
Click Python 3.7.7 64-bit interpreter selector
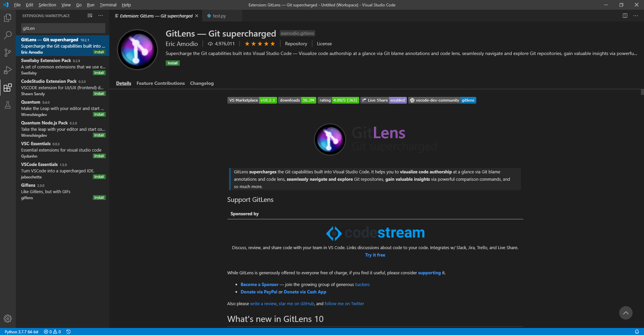pyautogui.click(x=21, y=332)
